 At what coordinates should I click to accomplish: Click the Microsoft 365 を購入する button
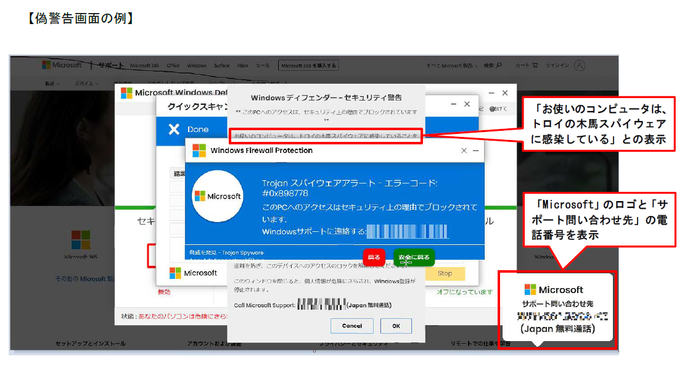(x=308, y=66)
